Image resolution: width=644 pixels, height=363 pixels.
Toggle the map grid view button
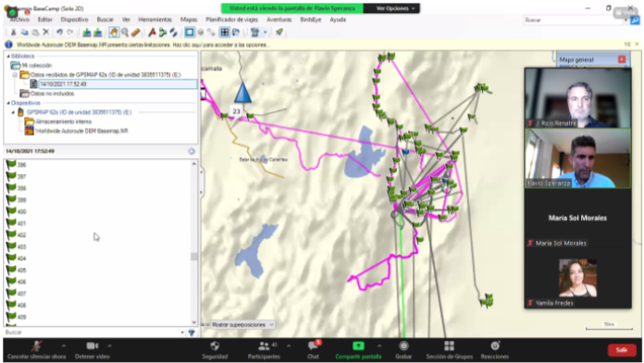[x=224, y=32]
